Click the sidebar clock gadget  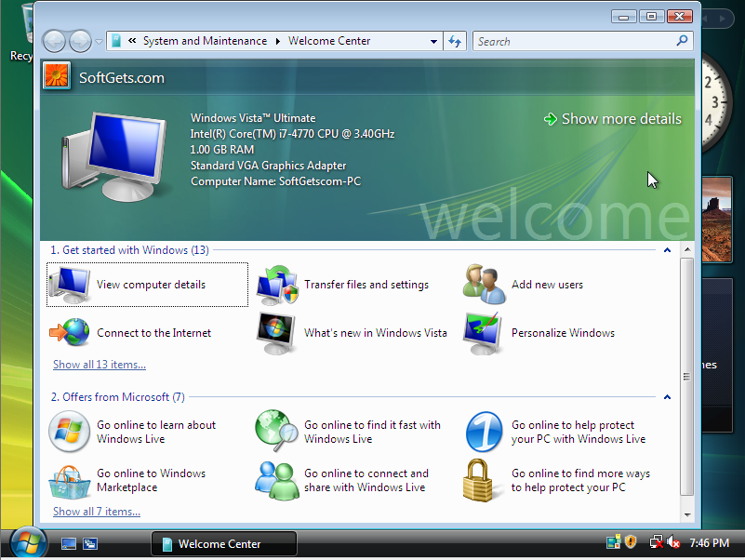pos(714,103)
